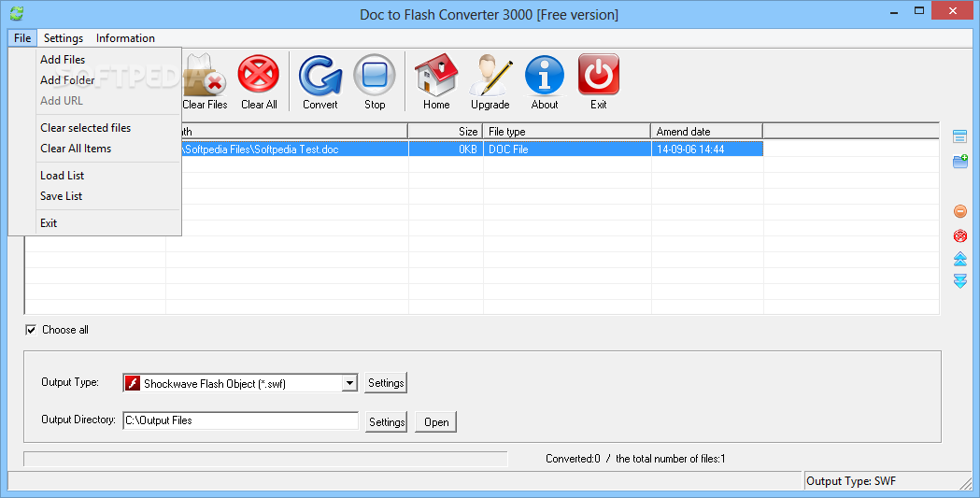
Task: Select Add Files from File menu
Action: coord(63,60)
